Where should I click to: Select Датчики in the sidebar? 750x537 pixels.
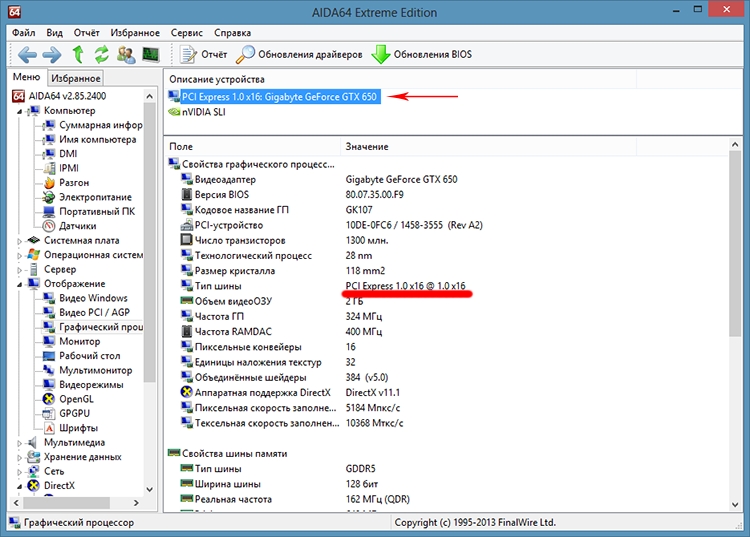point(79,226)
